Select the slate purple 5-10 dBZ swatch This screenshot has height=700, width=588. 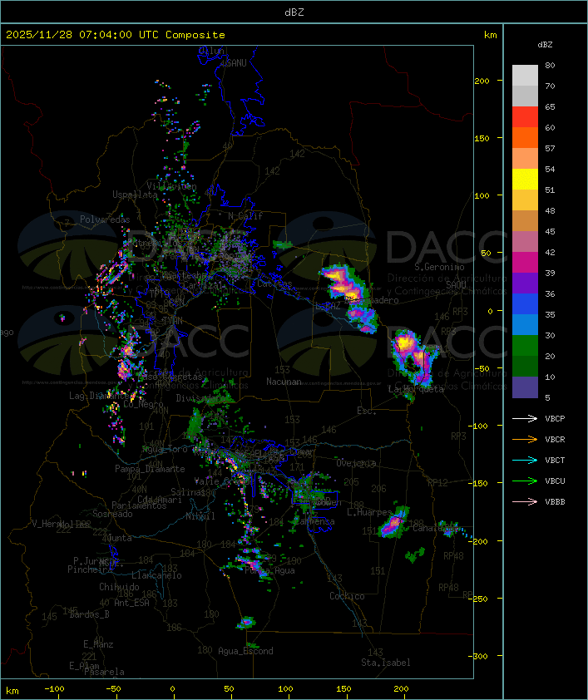tap(525, 387)
